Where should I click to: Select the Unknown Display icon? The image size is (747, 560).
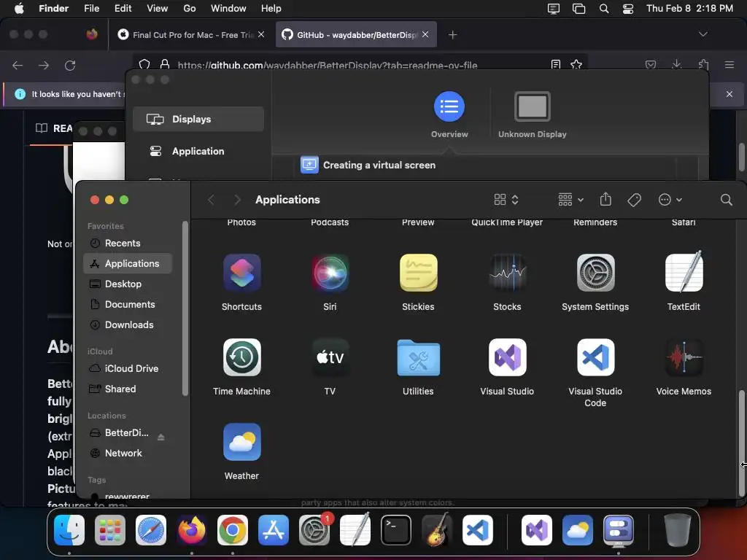[532, 106]
